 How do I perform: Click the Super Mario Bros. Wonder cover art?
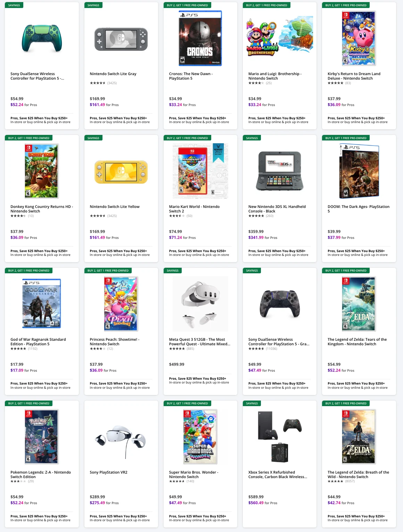point(199,436)
